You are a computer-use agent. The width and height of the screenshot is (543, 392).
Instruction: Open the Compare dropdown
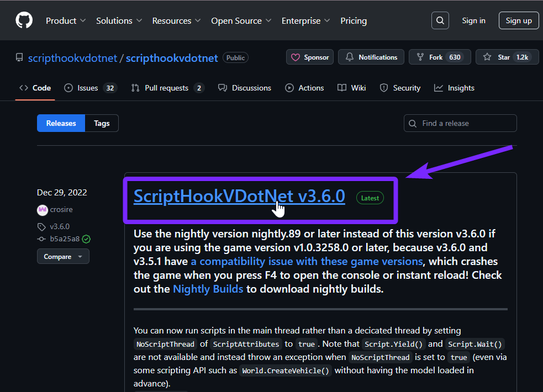[x=63, y=257]
